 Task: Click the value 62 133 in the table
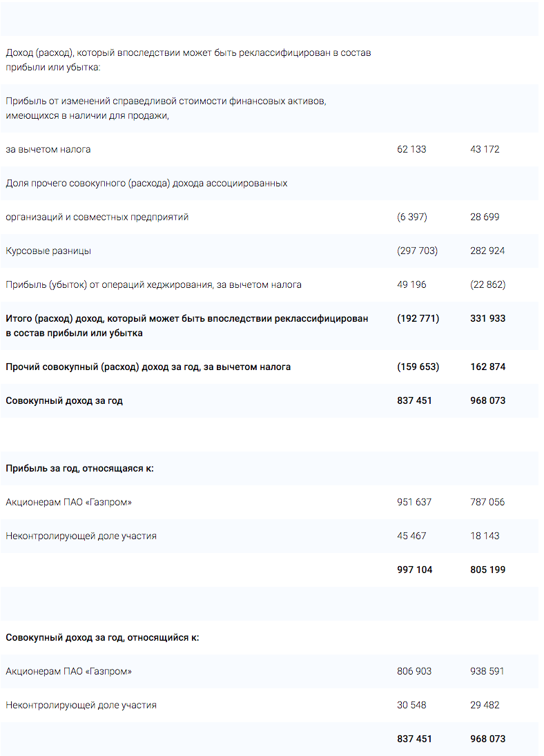tap(411, 149)
